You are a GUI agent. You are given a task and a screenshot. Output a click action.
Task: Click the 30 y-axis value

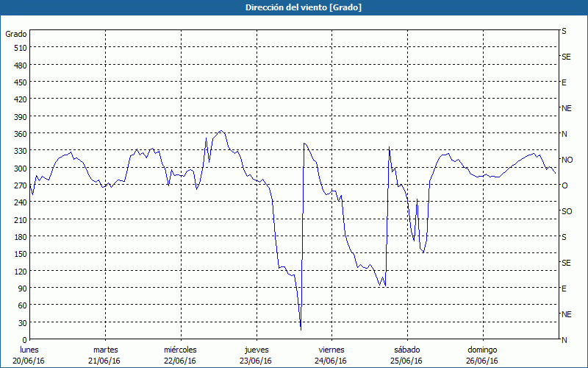pyautogui.click(x=23, y=323)
